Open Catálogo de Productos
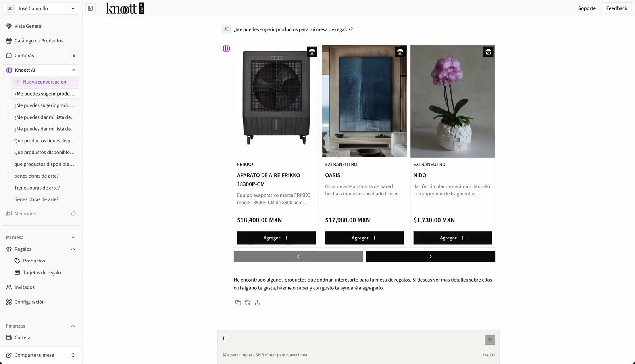 [39, 41]
